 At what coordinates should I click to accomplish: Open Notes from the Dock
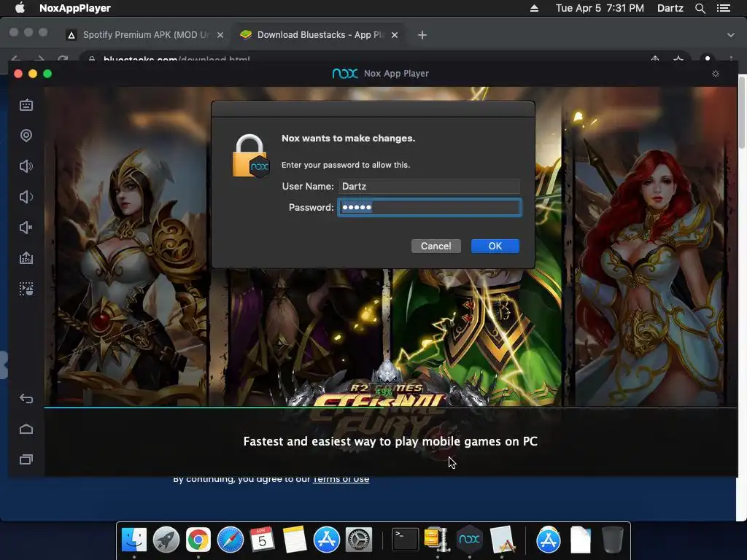tap(295, 540)
